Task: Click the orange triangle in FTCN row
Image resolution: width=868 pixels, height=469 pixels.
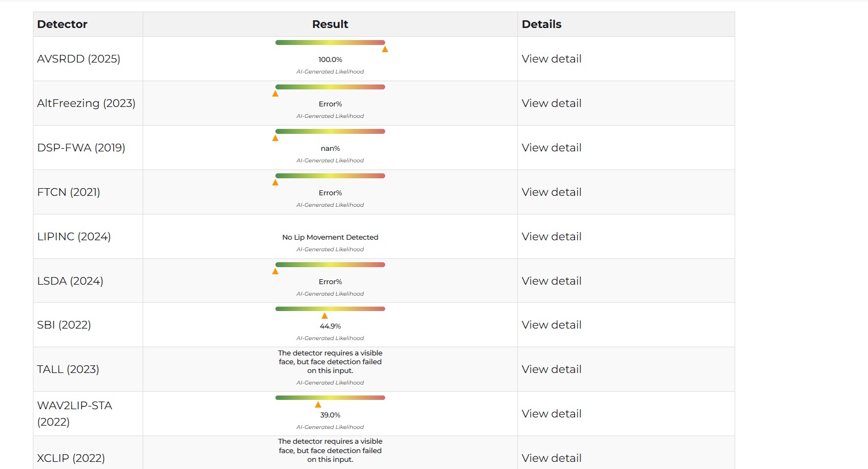Action: [275, 183]
